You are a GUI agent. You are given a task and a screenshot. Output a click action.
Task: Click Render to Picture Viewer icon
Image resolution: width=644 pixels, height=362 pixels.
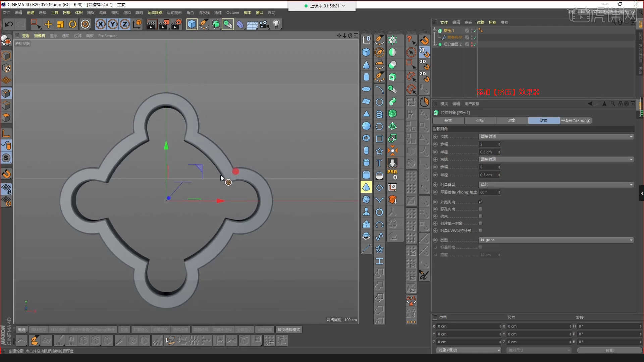[164, 24]
